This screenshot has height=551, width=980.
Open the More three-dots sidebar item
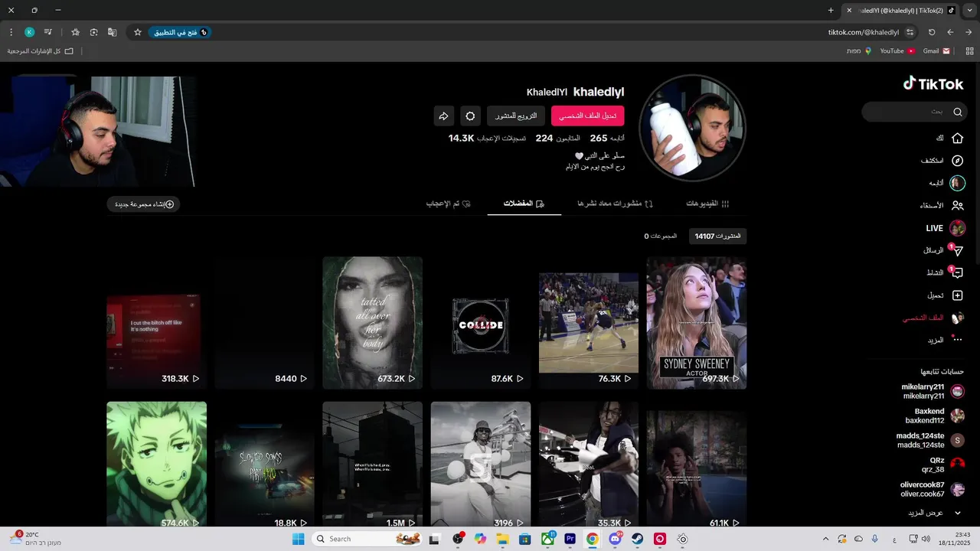point(957,340)
